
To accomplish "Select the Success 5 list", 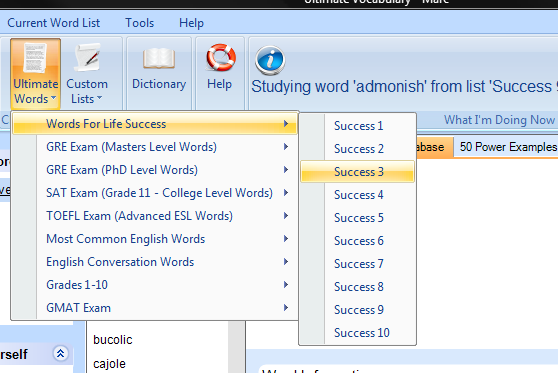I will pos(358,217).
